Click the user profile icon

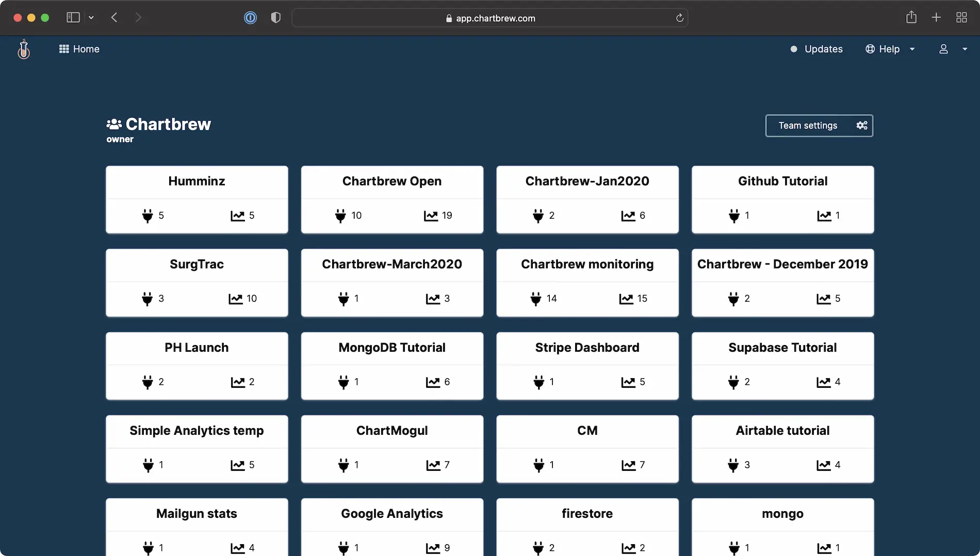click(943, 49)
